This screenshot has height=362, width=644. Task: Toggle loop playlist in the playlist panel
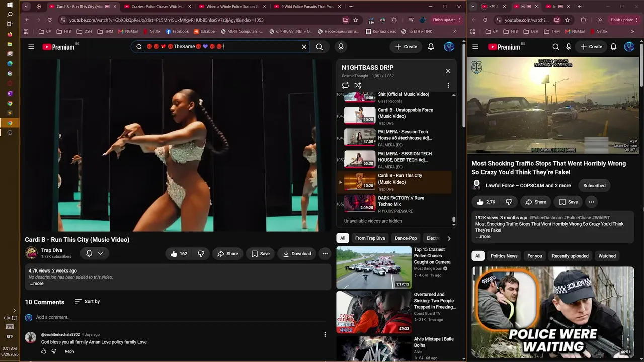[345, 85]
